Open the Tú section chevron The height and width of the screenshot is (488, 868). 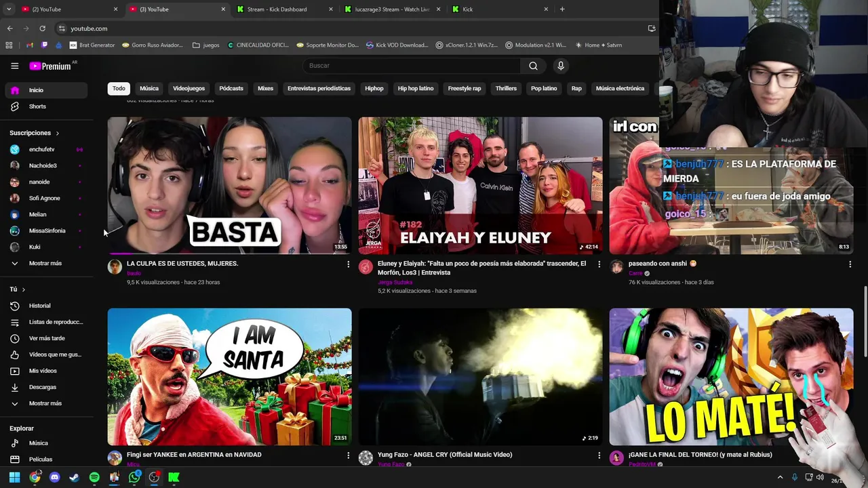coord(24,289)
